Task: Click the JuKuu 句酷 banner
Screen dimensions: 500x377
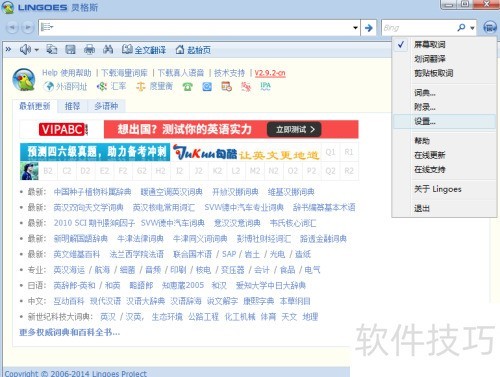Action: [x=246, y=153]
